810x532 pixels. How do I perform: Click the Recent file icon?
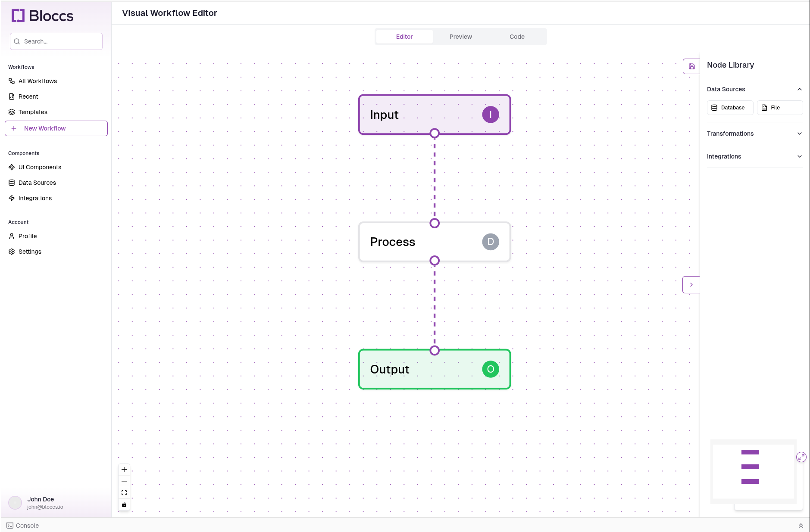[12, 96]
